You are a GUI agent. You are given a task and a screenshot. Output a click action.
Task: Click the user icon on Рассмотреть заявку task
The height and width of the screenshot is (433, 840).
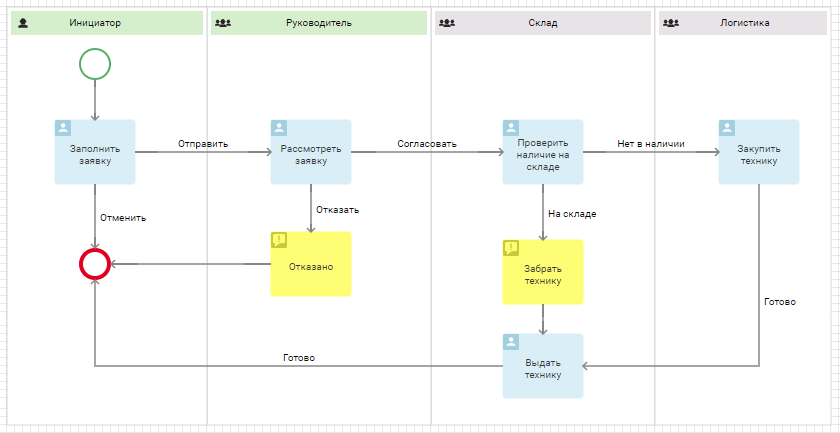279,128
